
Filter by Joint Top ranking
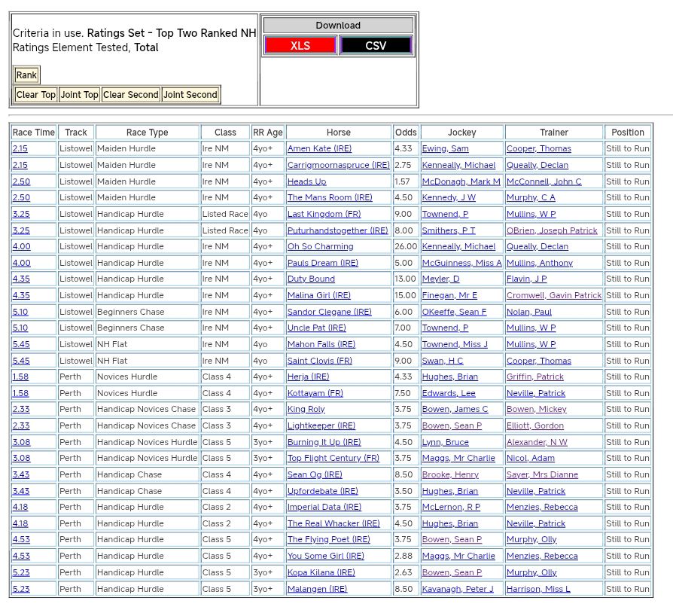(x=79, y=95)
